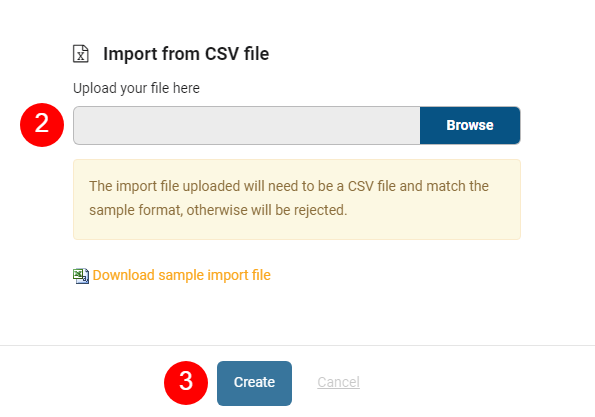Screen dimensions: 595x417
Task: Open the file picker with Browse
Action: [x=470, y=125]
